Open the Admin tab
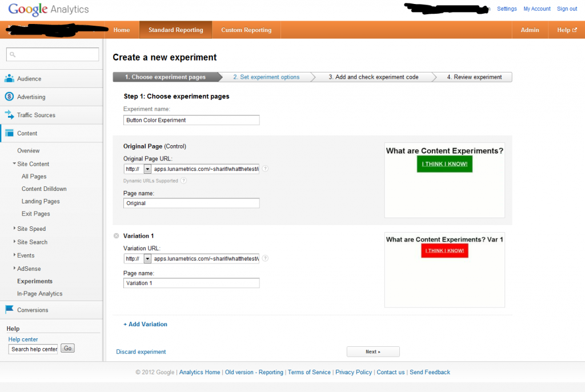585x392 pixels. 530,30
